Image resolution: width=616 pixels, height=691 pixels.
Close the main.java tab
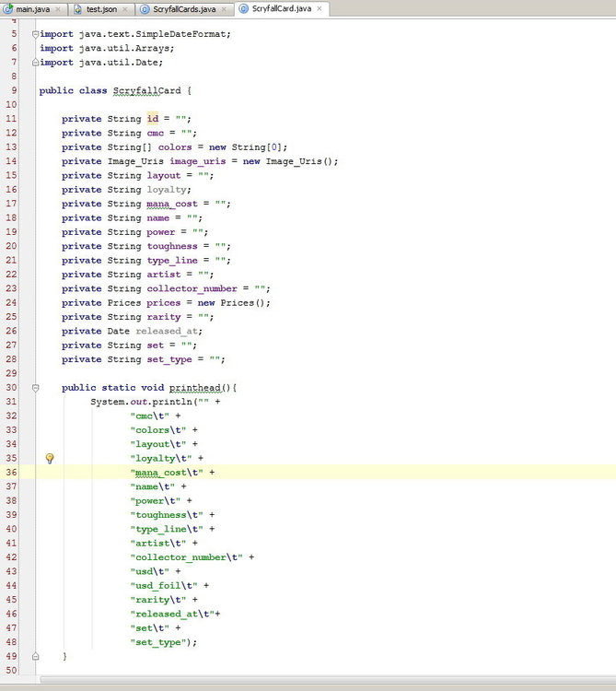coord(58,9)
